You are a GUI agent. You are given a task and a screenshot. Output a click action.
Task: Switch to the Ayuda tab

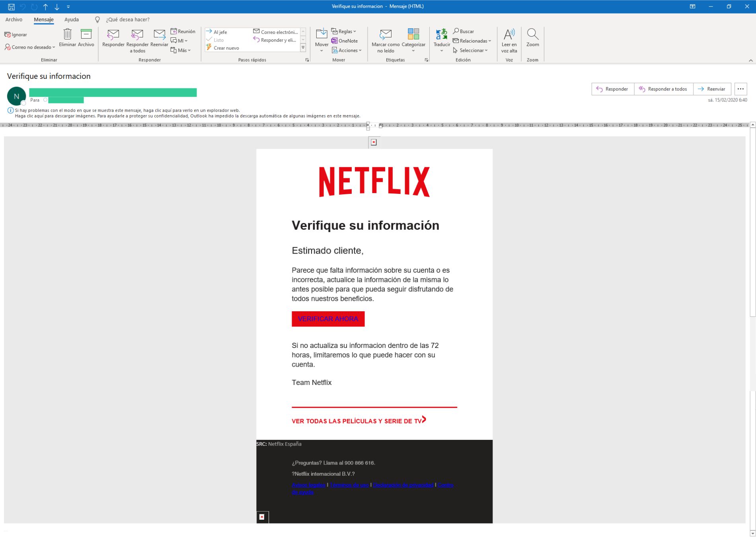(x=71, y=19)
